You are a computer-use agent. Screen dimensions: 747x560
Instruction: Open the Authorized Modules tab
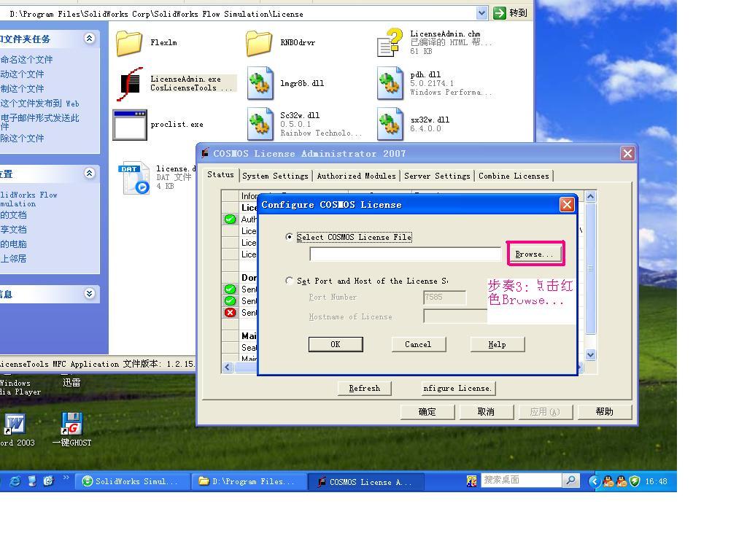[356, 176]
